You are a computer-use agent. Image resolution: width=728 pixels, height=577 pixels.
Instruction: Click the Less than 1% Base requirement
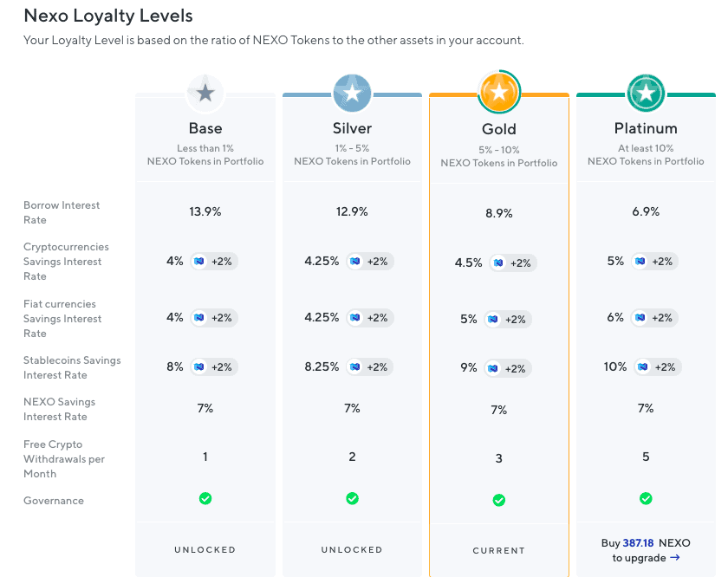point(205,148)
